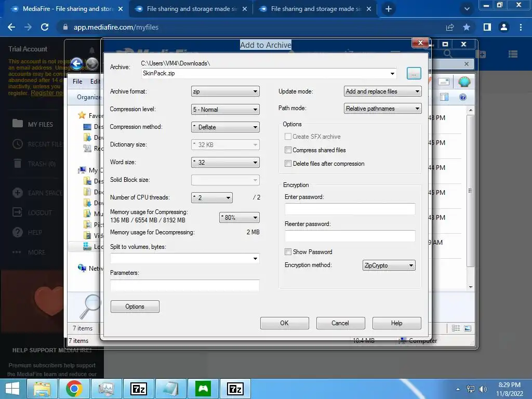Open RECENT FILES in MediaFire sidebar
The width and height of the screenshot is (532, 399).
pos(37,144)
